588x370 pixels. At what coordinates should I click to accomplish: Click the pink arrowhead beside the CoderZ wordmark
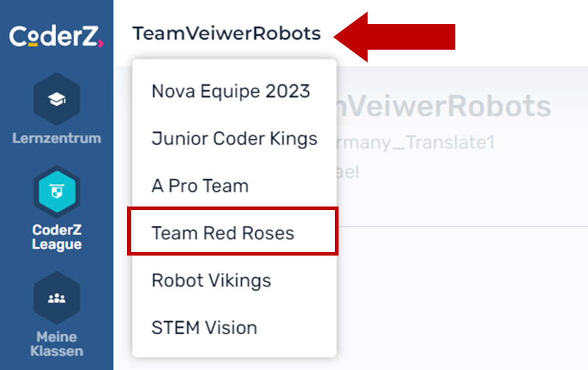100,43
